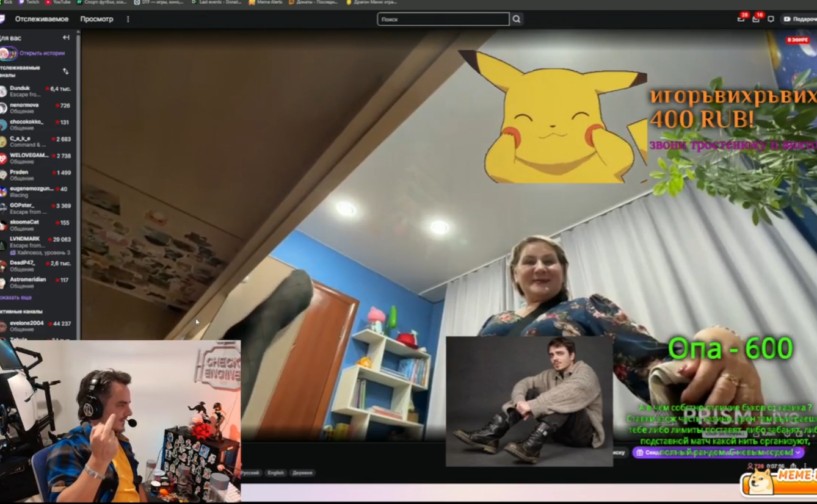Screen dimensions: 817x504
Task: Switch to the Отслеживаемое tab
Action: pyautogui.click(x=42, y=19)
